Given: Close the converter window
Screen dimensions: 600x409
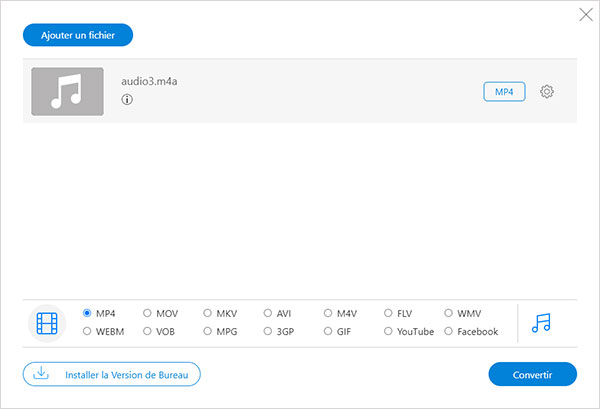Looking at the screenshot, I should coord(585,15).
